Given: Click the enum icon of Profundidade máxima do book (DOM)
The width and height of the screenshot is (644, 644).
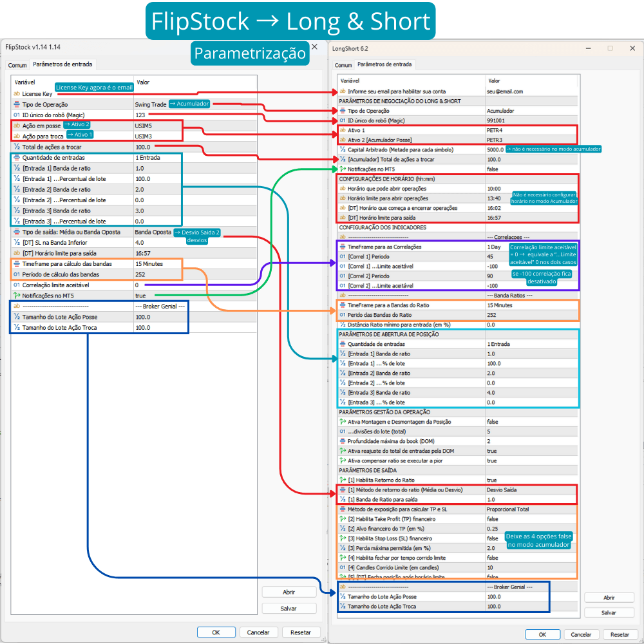Looking at the screenshot, I should (343, 441).
